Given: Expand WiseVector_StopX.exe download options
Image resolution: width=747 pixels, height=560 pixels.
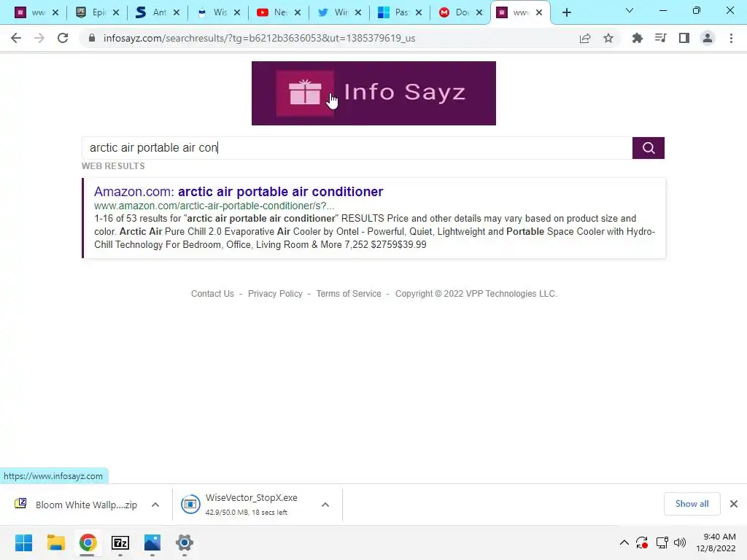Looking at the screenshot, I should coord(325,505).
